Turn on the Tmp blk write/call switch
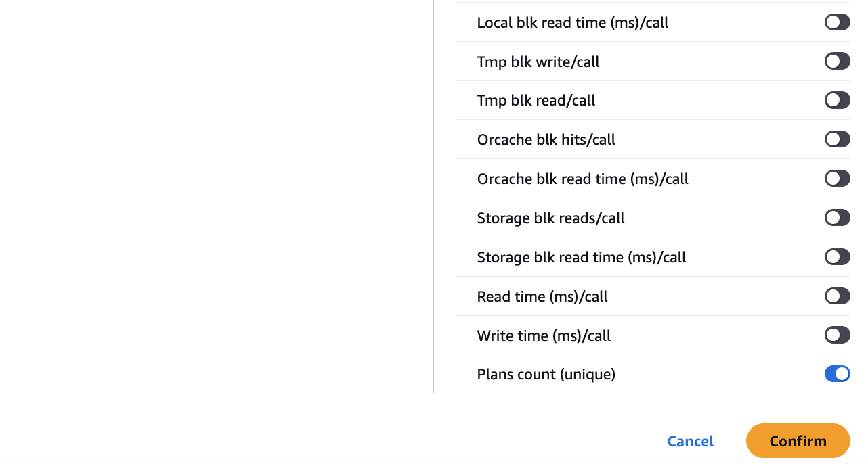868x464 pixels. click(837, 61)
